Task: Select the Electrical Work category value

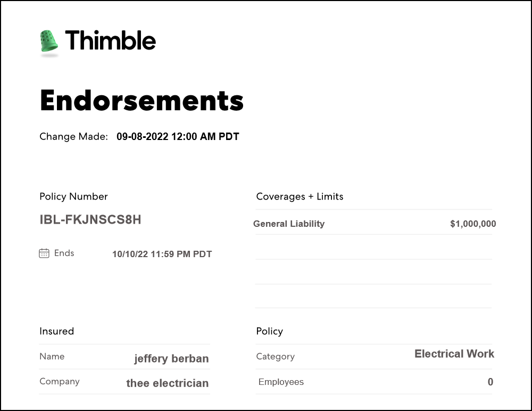Action: coord(454,354)
